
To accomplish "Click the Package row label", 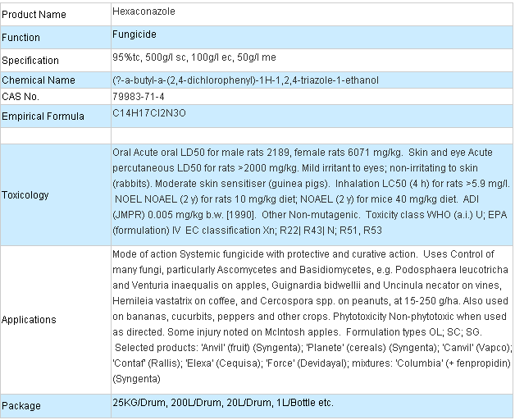I will tap(21, 406).
